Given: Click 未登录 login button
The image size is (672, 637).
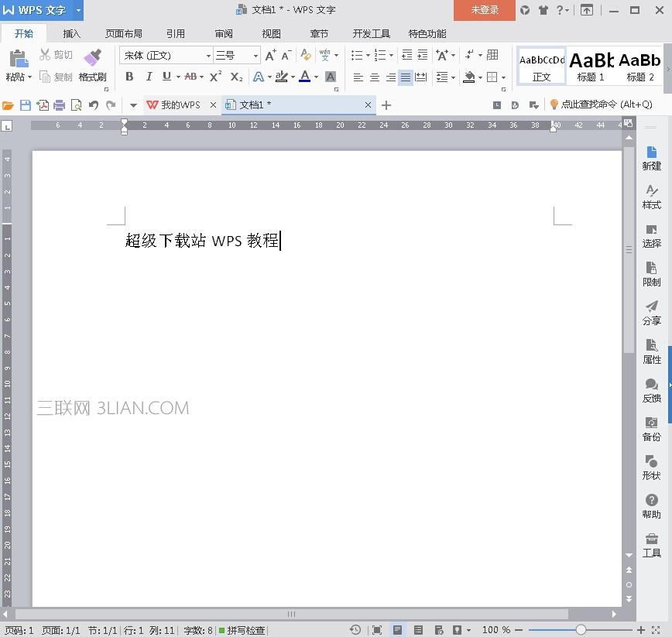Looking at the screenshot, I should [485, 10].
